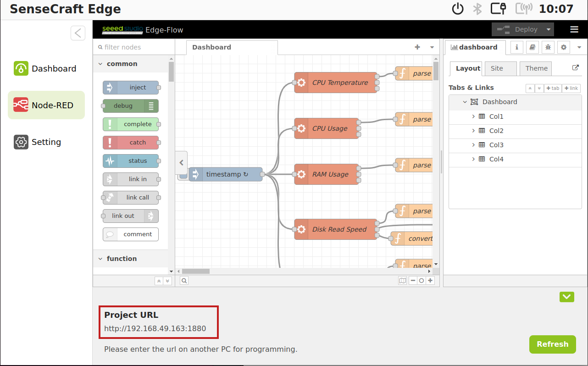Select the link out node in palette
Image resolution: width=588 pixels, height=366 pixels.
click(131, 216)
